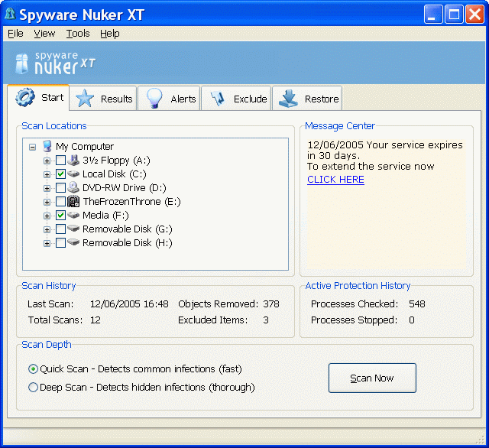This screenshot has width=489, height=448.
Task: Click the spyware nuker XT banner logo
Action: (x=55, y=63)
